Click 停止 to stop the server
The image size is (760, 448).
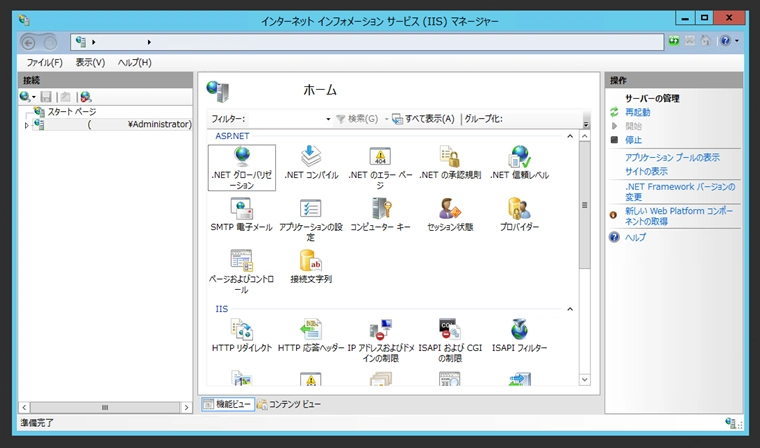pyautogui.click(x=633, y=140)
